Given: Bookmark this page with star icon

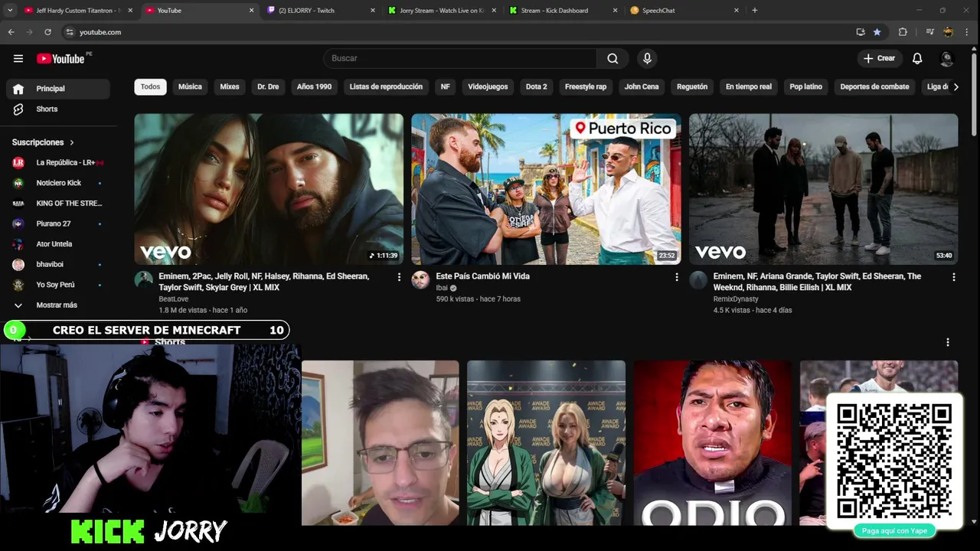Looking at the screenshot, I should tap(877, 32).
